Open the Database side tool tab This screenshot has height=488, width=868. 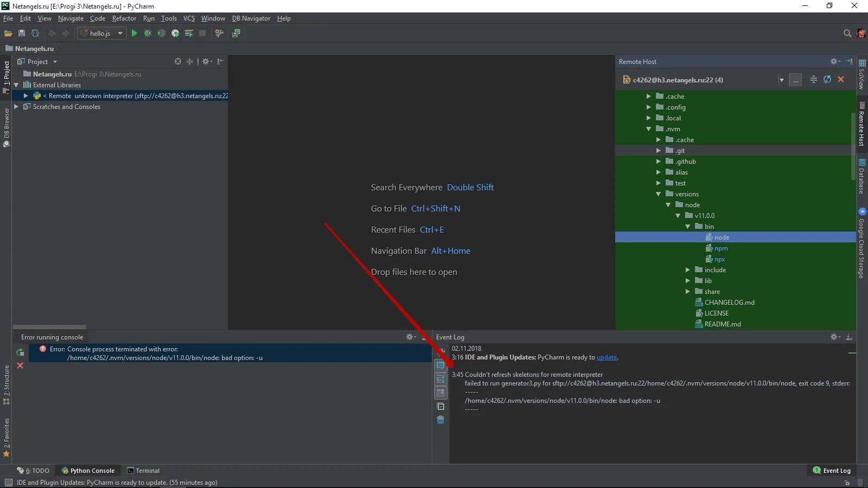tap(862, 176)
